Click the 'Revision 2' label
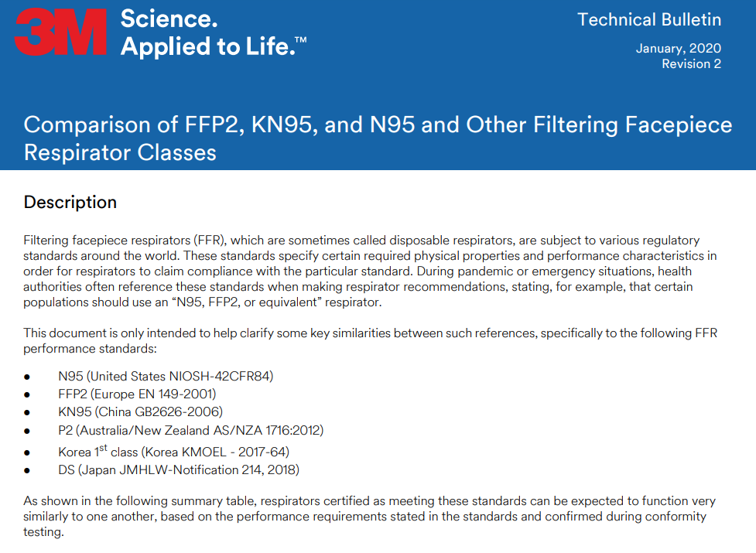 pos(692,63)
